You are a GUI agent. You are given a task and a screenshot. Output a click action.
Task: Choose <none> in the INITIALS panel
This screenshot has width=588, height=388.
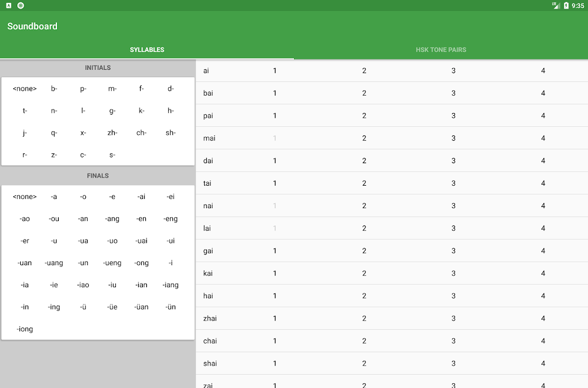click(24, 88)
